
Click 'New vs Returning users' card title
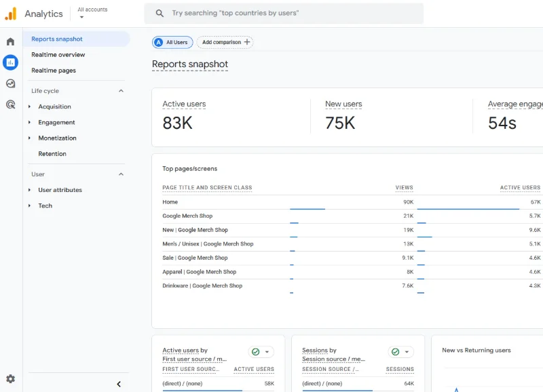point(476,350)
